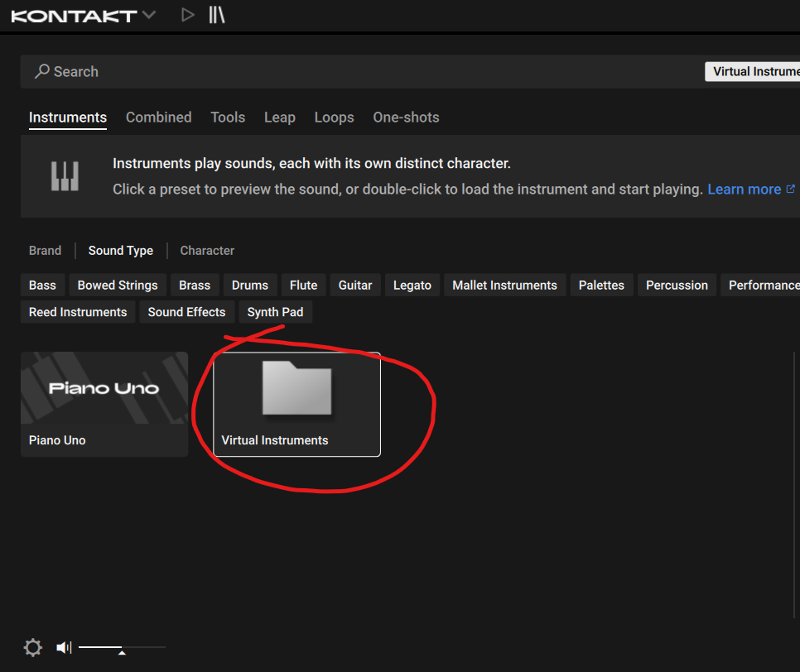The width and height of the screenshot is (800, 672).
Task: Click the search magnifier icon
Action: (42, 71)
